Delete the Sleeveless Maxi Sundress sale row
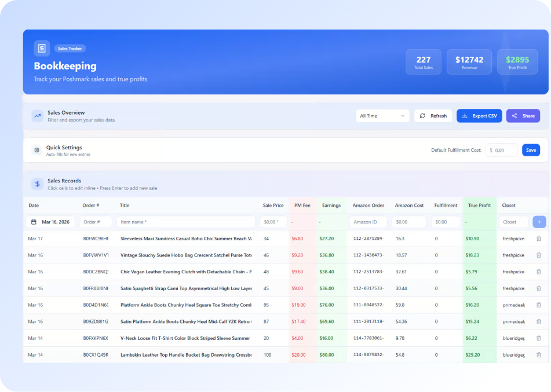The height and width of the screenshot is (392, 551). tap(538, 239)
